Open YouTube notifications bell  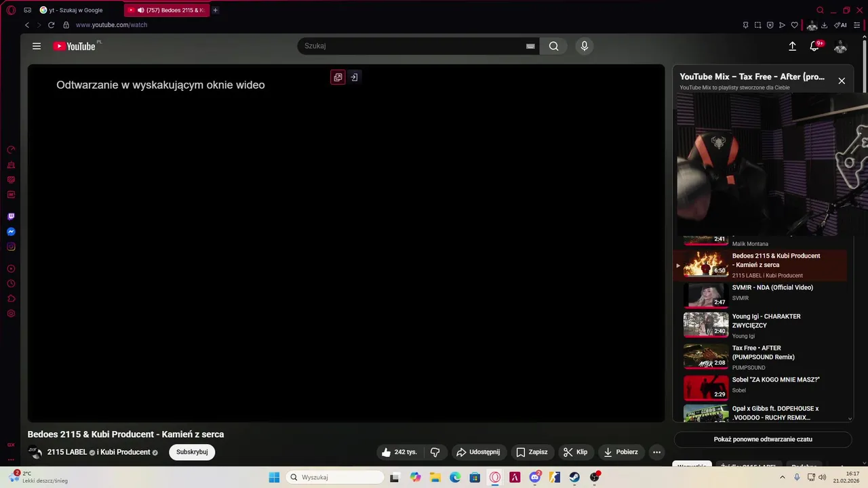816,46
